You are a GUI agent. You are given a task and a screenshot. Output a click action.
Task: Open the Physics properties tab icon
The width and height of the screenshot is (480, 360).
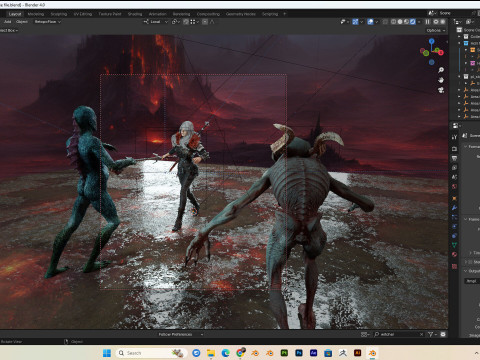[454, 226]
